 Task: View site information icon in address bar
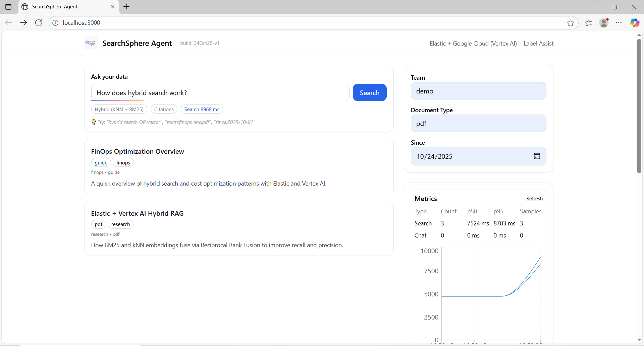(55, 23)
